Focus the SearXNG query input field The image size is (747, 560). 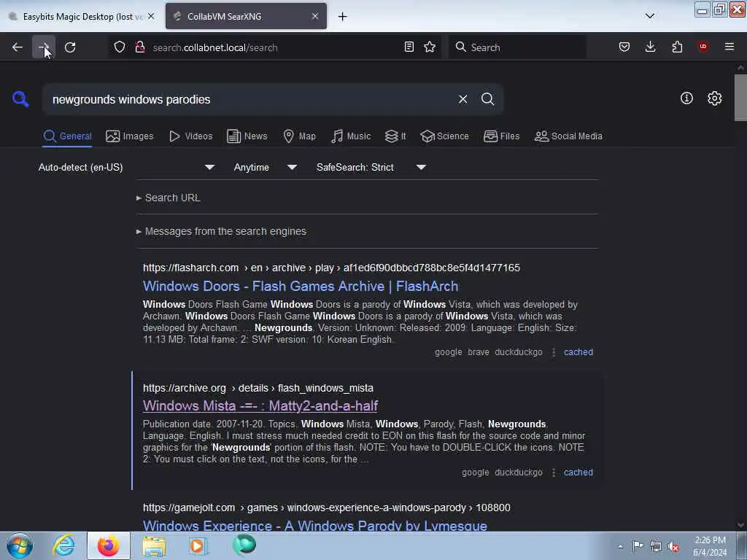[x=250, y=99]
